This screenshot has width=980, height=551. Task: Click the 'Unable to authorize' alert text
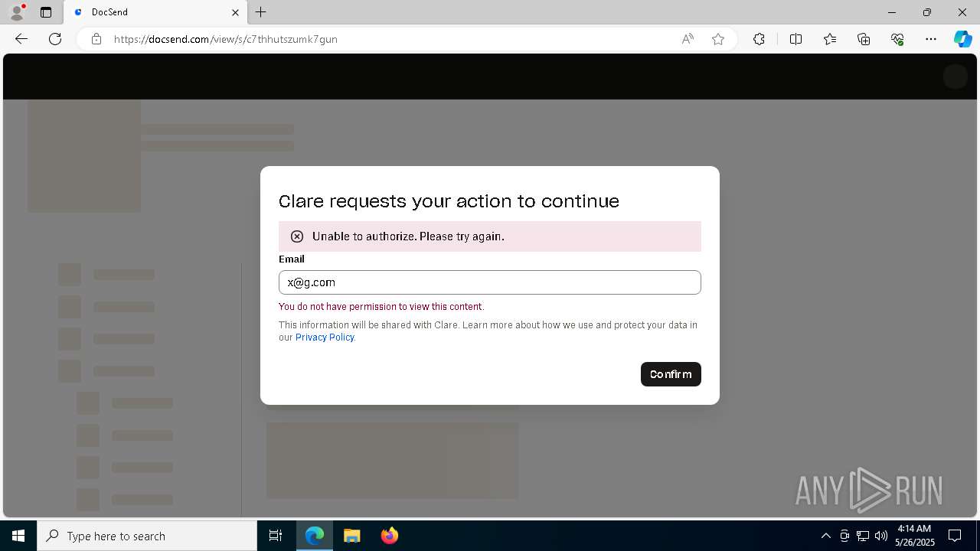click(x=408, y=236)
